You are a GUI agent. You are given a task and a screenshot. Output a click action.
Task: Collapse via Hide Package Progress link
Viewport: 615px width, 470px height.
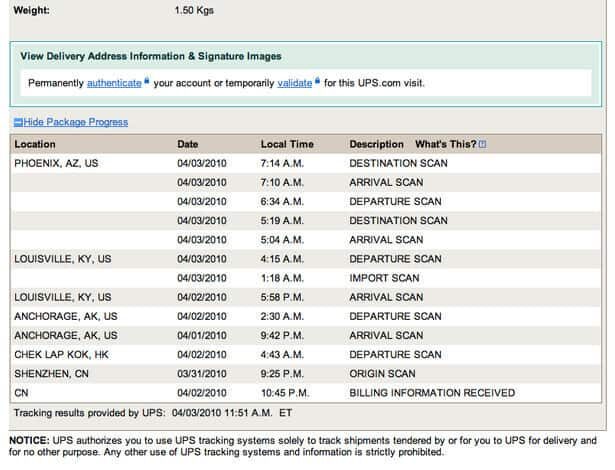tap(76, 122)
